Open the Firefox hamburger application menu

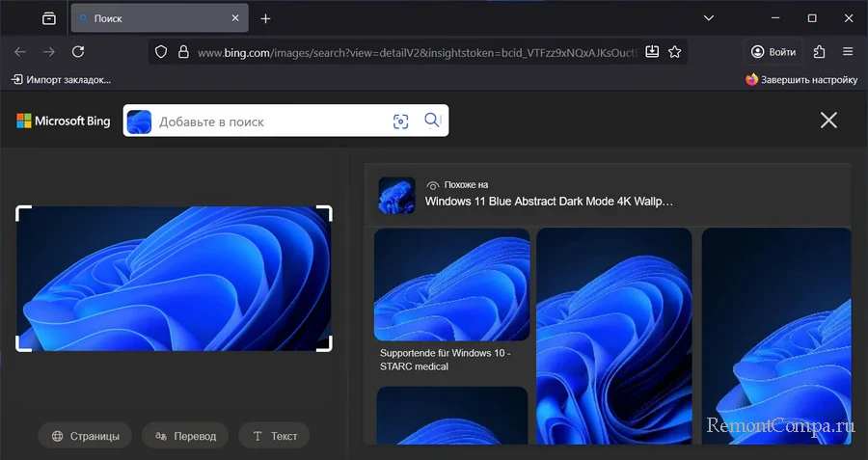tap(848, 52)
